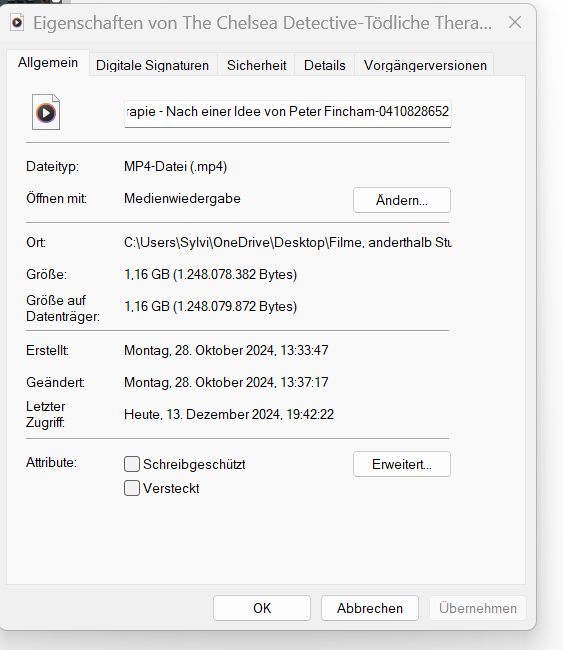This screenshot has width=563, height=650.
Task: Select the file path text next to Ort
Action: coord(288,243)
